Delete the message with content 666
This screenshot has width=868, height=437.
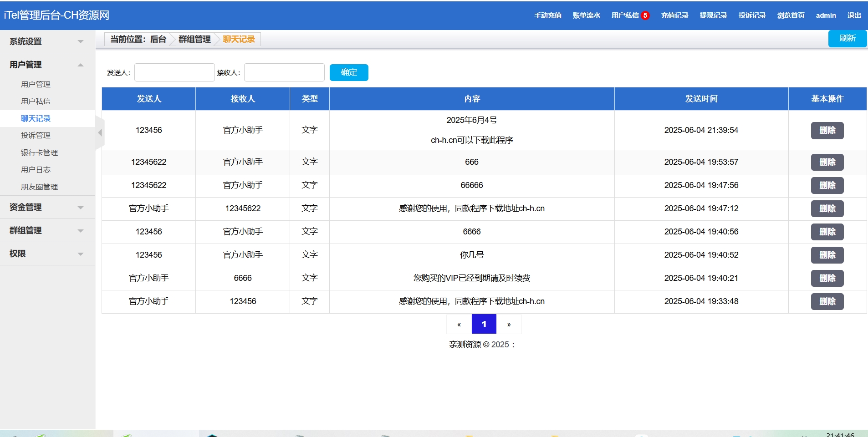click(827, 163)
